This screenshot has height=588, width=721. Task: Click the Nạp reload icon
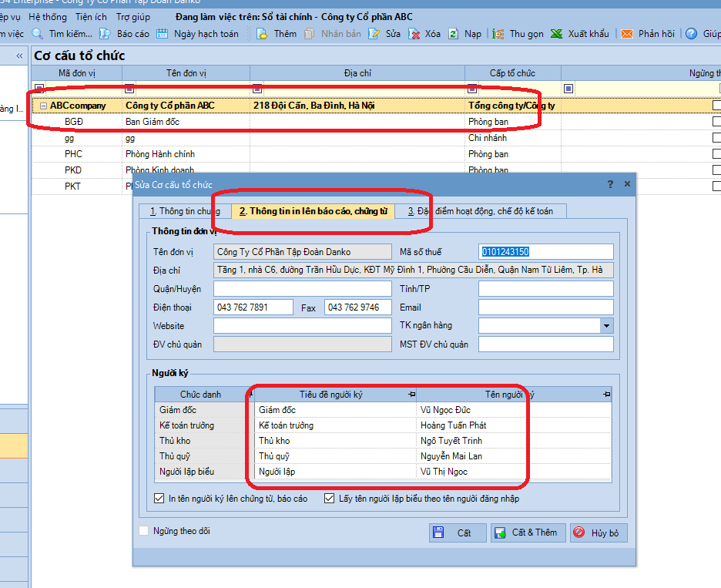(454, 34)
